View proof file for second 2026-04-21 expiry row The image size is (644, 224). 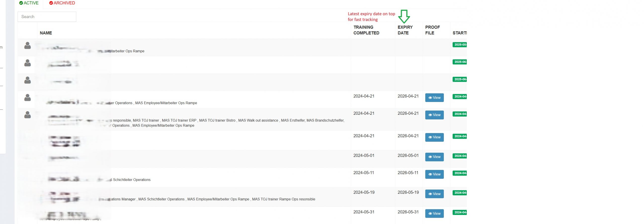(434, 115)
